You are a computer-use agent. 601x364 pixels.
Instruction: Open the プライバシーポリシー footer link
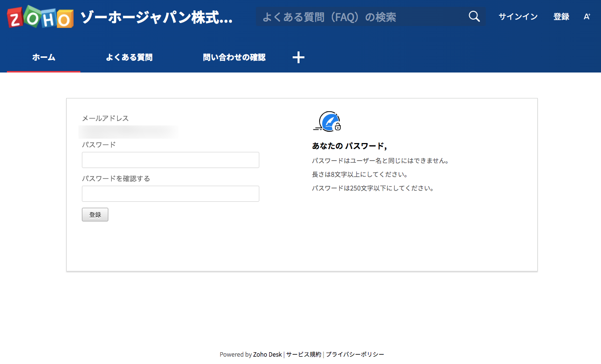pos(355,355)
